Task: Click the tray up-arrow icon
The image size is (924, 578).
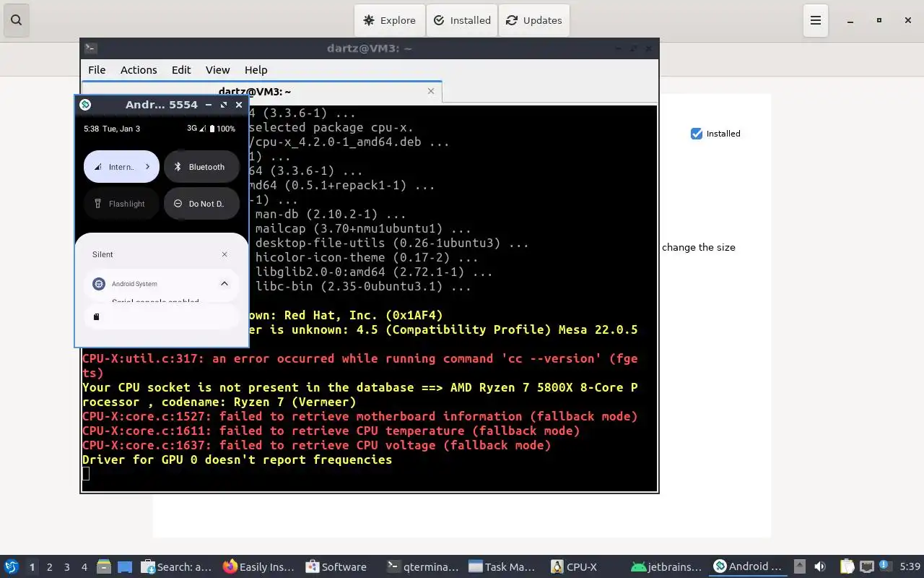Action: pyautogui.click(x=800, y=566)
